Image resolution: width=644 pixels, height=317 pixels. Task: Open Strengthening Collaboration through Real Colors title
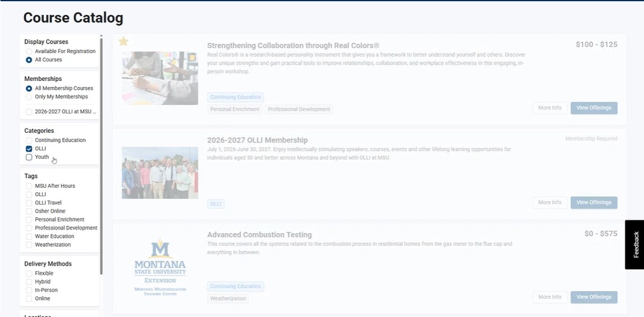(x=293, y=46)
